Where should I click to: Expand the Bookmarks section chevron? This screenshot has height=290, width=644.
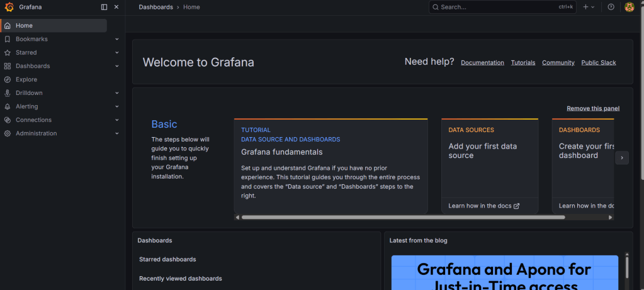(116, 39)
